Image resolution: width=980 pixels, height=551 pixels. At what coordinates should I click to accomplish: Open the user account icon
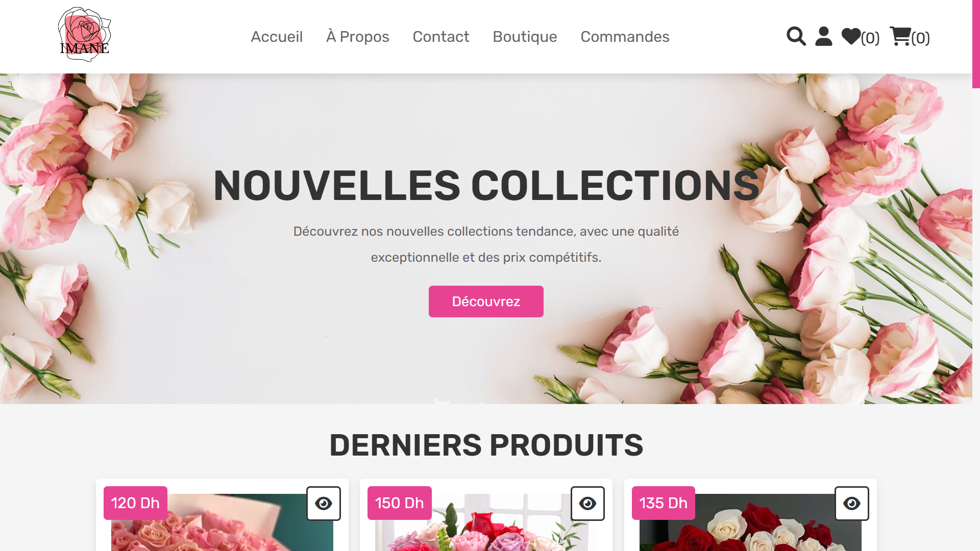tap(823, 36)
